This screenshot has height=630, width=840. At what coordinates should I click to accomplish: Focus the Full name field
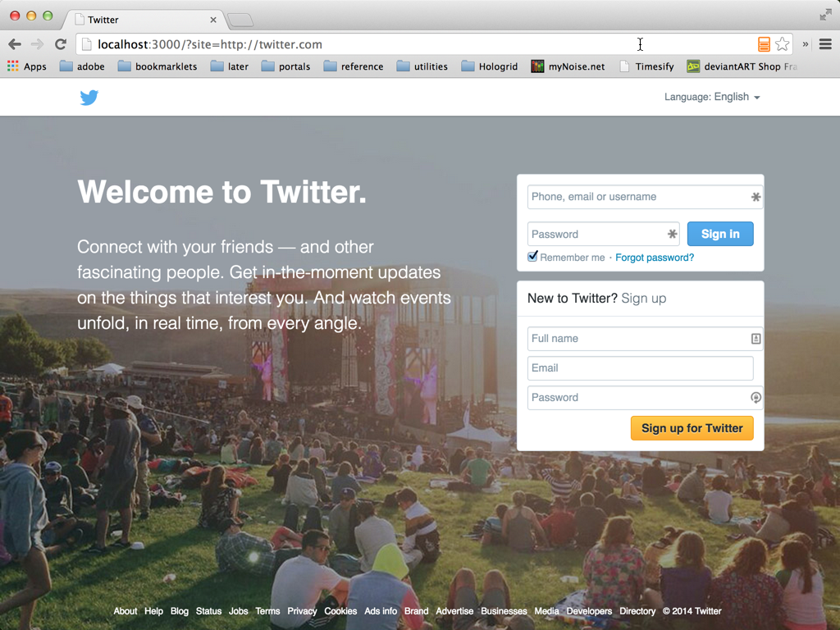[x=645, y=339]
